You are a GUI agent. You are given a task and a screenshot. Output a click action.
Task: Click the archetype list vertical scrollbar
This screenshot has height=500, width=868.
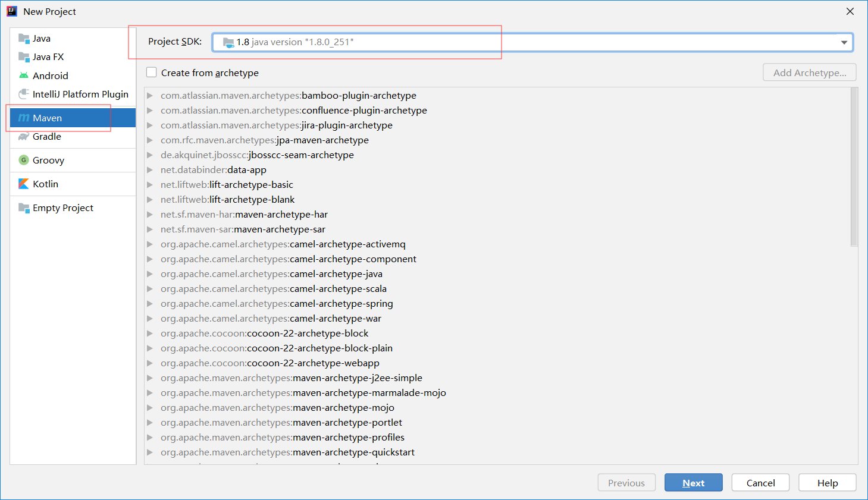click(854, 166)
